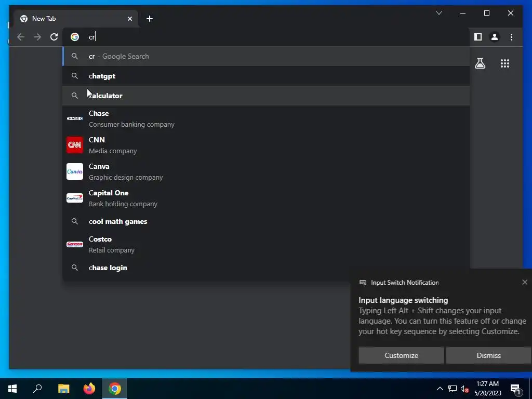
Task: Click the Costco logo thumbnail
Action: coord(75,244)
